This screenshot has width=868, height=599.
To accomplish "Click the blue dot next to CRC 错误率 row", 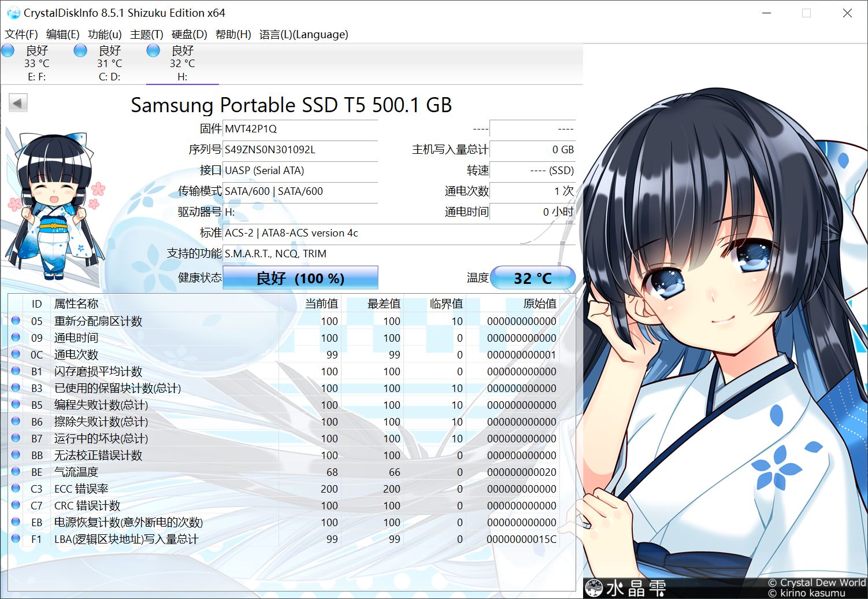I will [x=16, y=505].
